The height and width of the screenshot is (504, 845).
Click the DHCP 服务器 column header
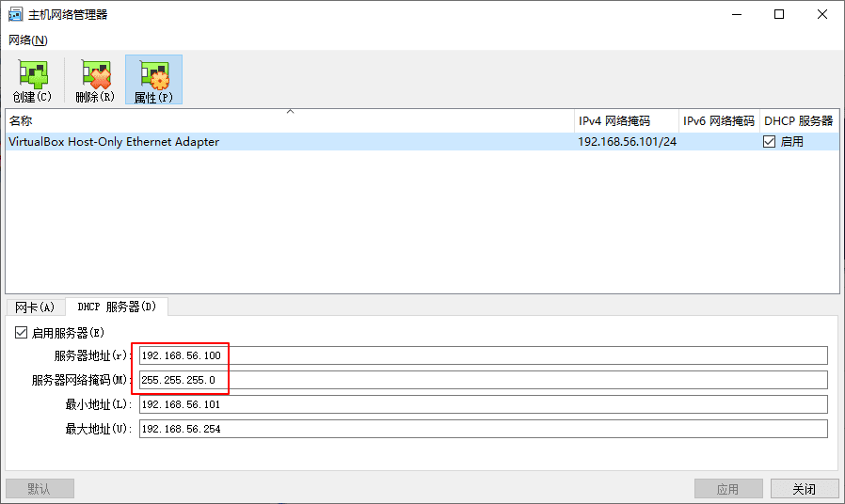click(799, 121)
